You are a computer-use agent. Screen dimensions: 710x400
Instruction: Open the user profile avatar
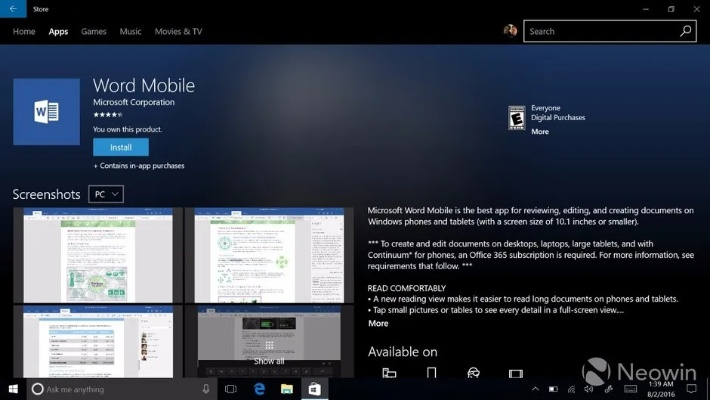[x=511, y=31]
